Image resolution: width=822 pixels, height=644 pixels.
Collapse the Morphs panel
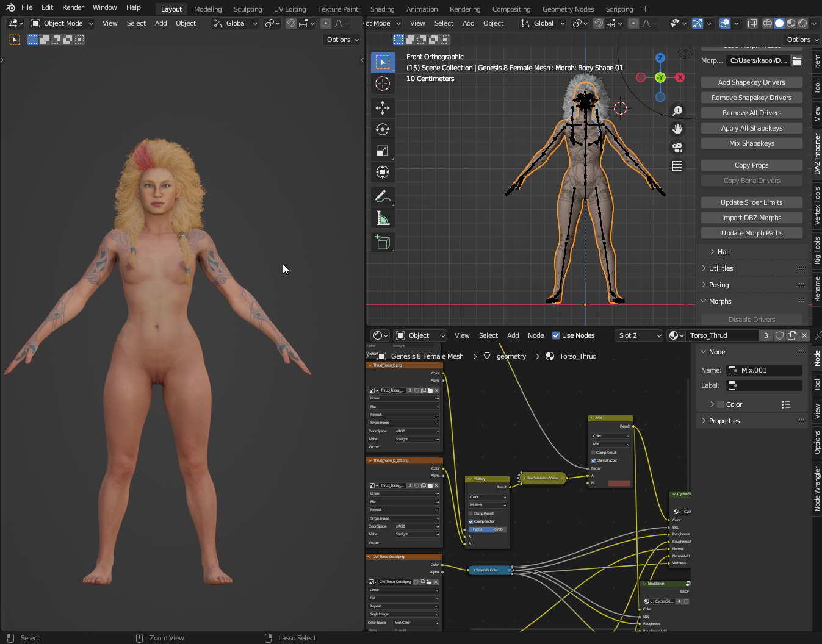719,301
